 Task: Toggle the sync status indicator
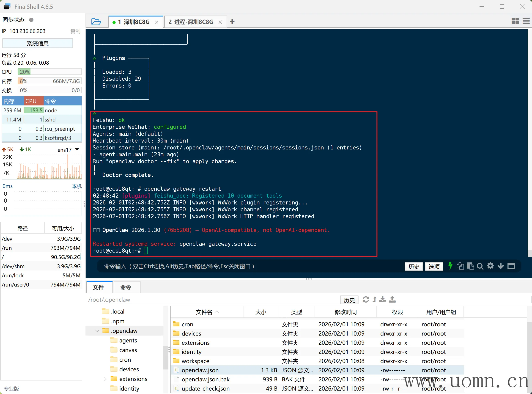click(31, 19)
